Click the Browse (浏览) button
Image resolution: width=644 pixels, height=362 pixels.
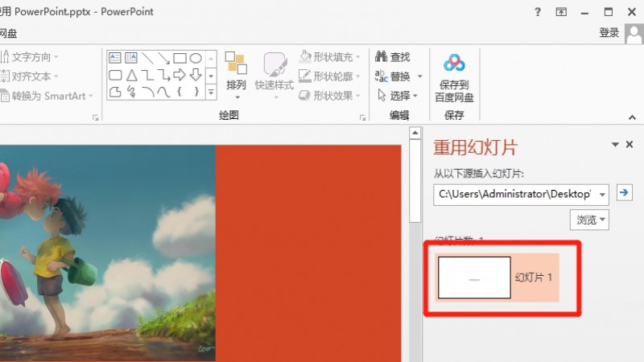pyautogui.click(x=589, y=220)
